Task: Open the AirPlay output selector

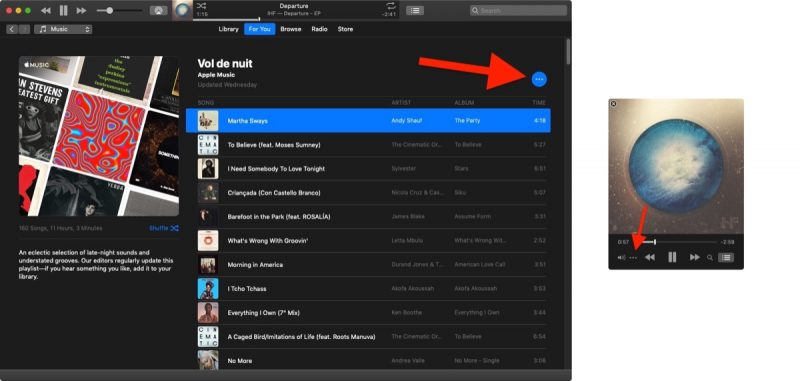Action: 158,10
